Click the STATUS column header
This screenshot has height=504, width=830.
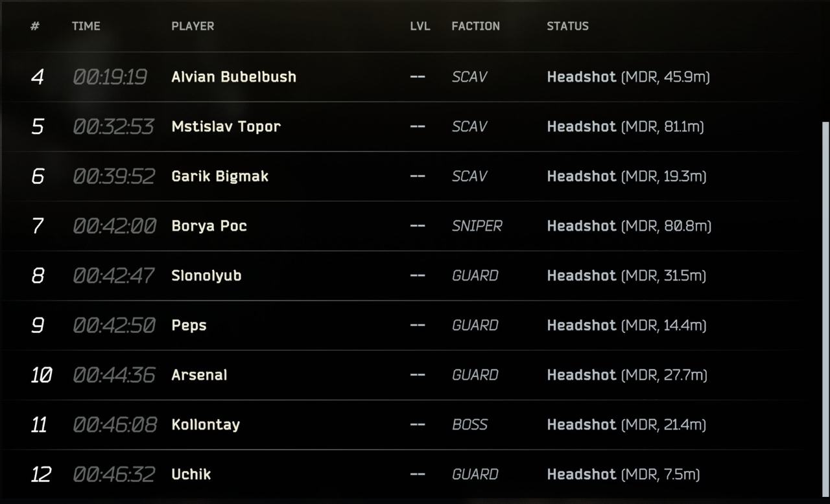click(x=567, y=26)
